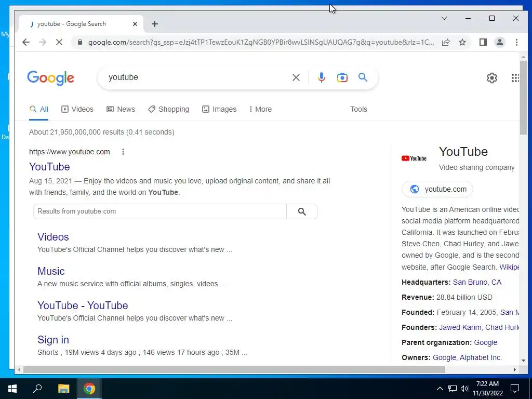This screenshot has height=399, width=532.
Task: Open the Videos sitelink
Action: pos(53,237)
